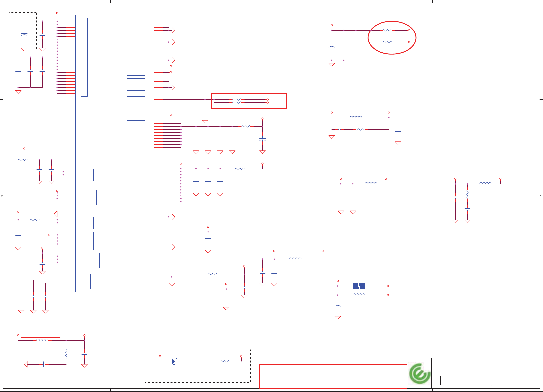Select the vertical resistor in the right dashed box

click(x=467, y=194)
